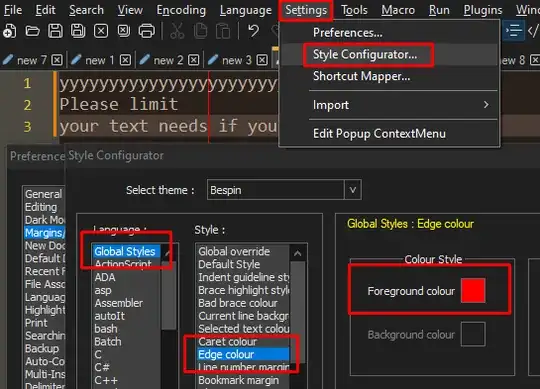The width and height of the screenshot is (540, 389).
Task: Open the Encoding menu
Action: pos(181,10)
